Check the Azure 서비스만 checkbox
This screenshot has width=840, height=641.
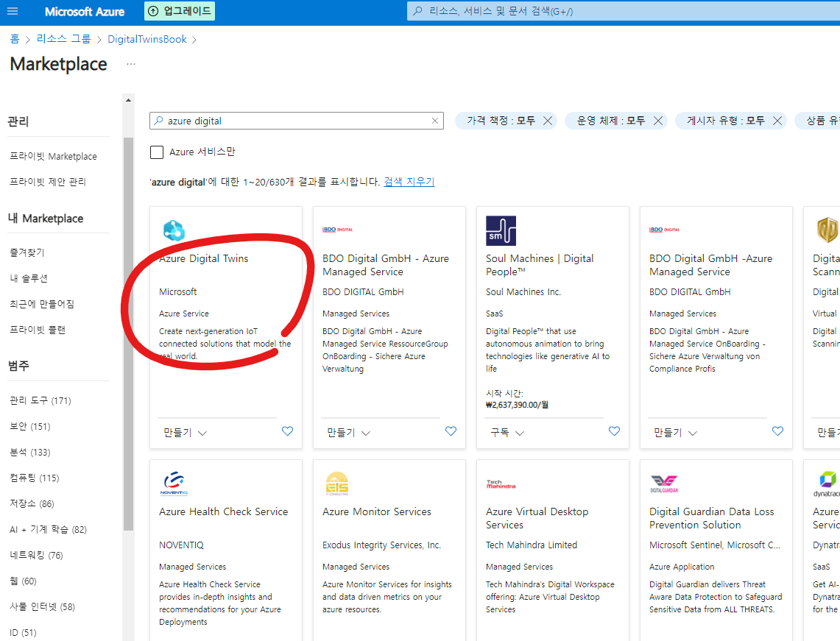(x=157, y=152)
